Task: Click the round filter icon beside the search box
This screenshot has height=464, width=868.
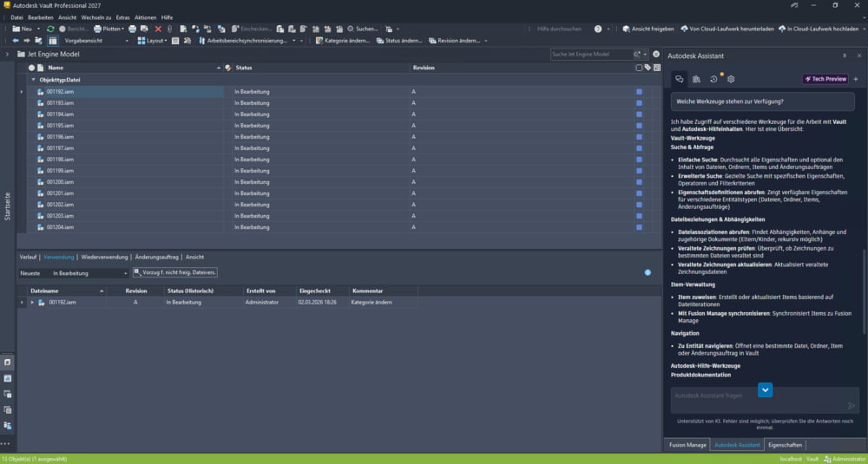Action: pyautogui.click(x=656, y=54)
